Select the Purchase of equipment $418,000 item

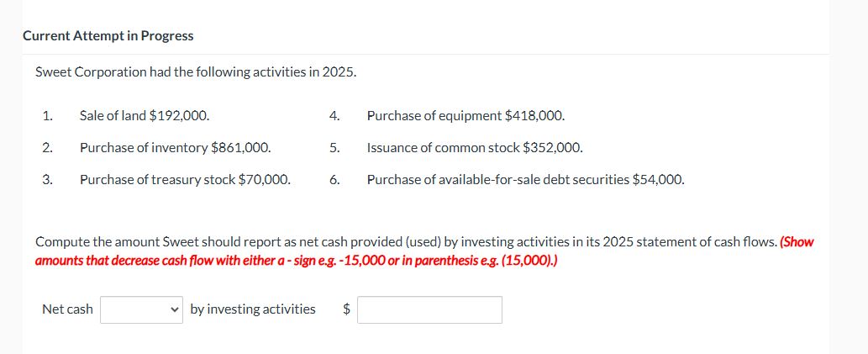tap(466, 116)
